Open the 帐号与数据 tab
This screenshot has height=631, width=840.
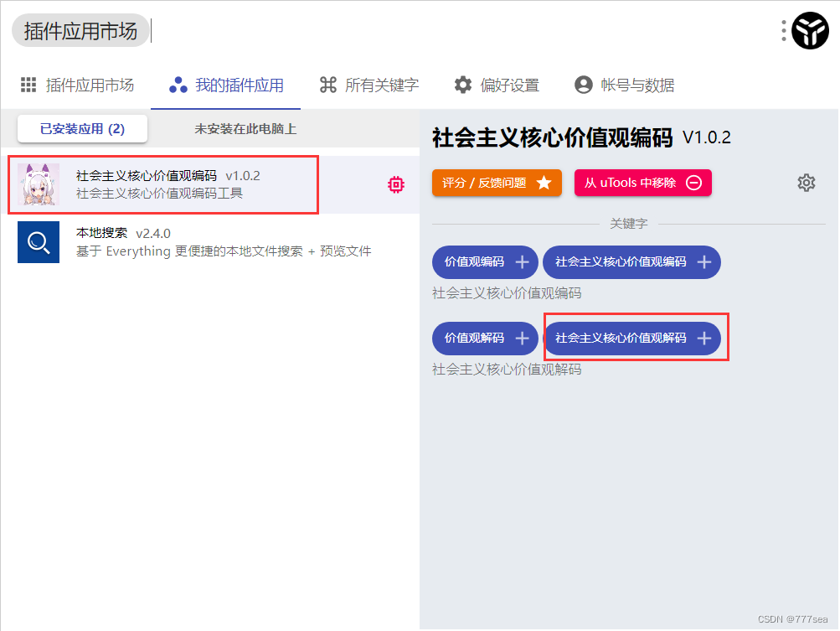[624, 85]
